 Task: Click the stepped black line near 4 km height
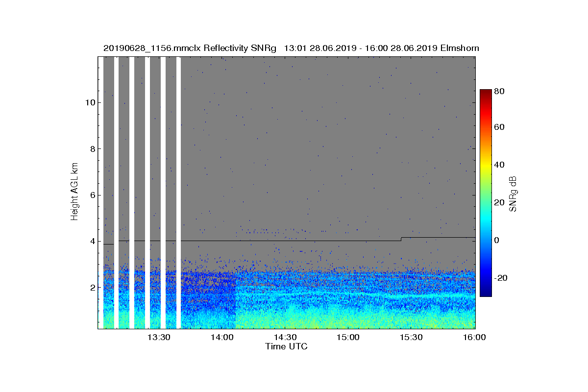[289, 241]
